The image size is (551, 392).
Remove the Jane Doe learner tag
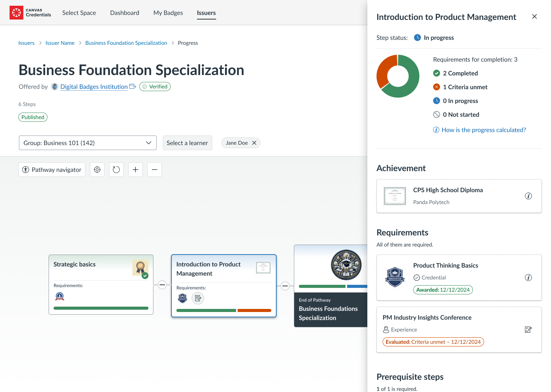tap(254, 143)
